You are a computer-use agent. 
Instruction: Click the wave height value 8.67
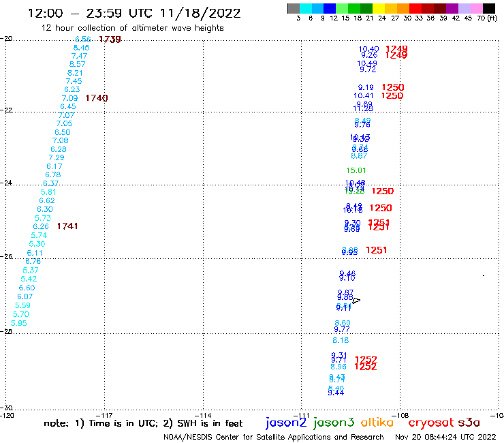click(x=359, y=156)
